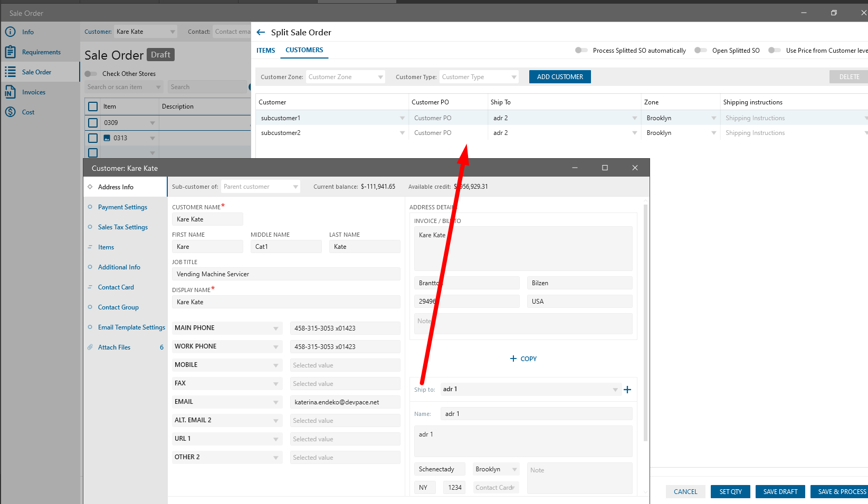The height and width of the screenshot is (504, 868).
Task: Click the SAVE DRAFT button
Action: (x=780, y=491)
